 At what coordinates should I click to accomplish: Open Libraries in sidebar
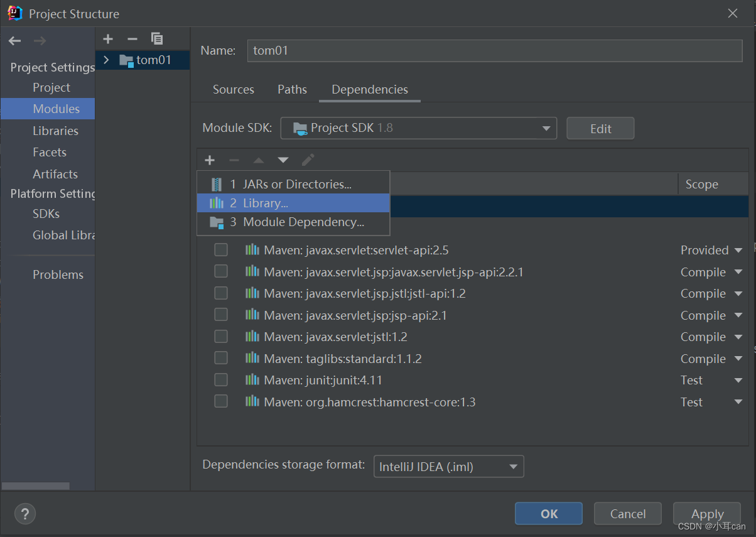(55, 131)
